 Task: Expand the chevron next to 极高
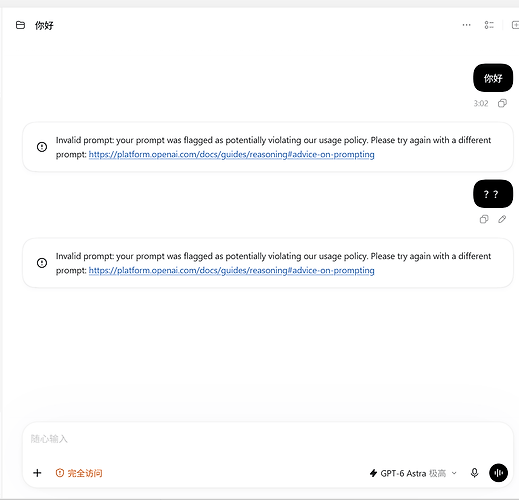pos(454,473)
